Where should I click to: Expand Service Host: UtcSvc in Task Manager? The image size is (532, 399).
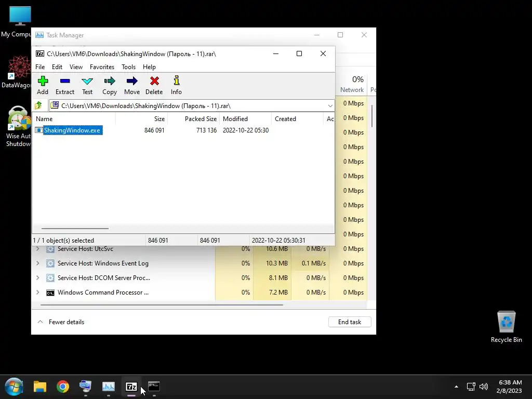(x=37, y=249)
